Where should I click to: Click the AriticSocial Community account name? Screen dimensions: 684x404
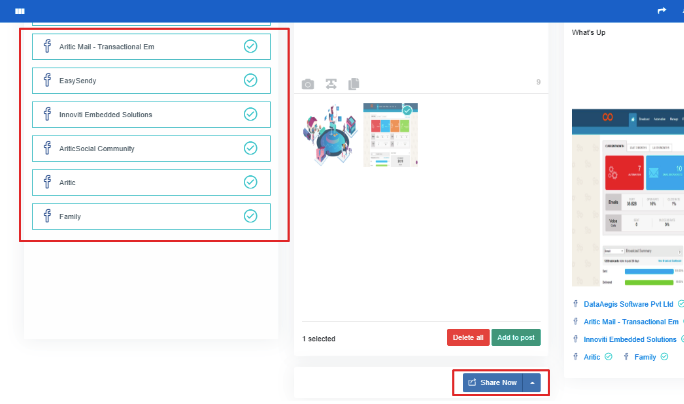(97, 149)
